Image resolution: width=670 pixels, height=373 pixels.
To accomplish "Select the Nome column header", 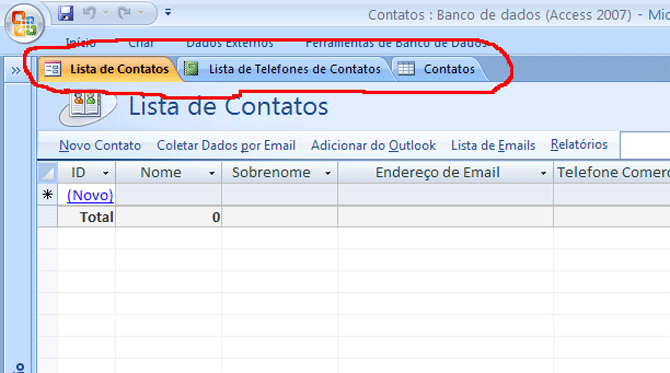I will tap(161, 172).
